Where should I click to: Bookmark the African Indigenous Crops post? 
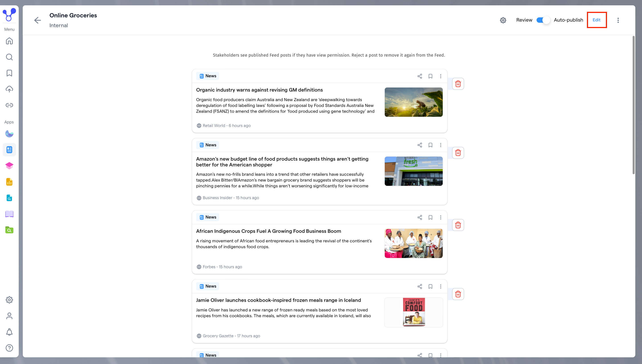coord(430,217)
